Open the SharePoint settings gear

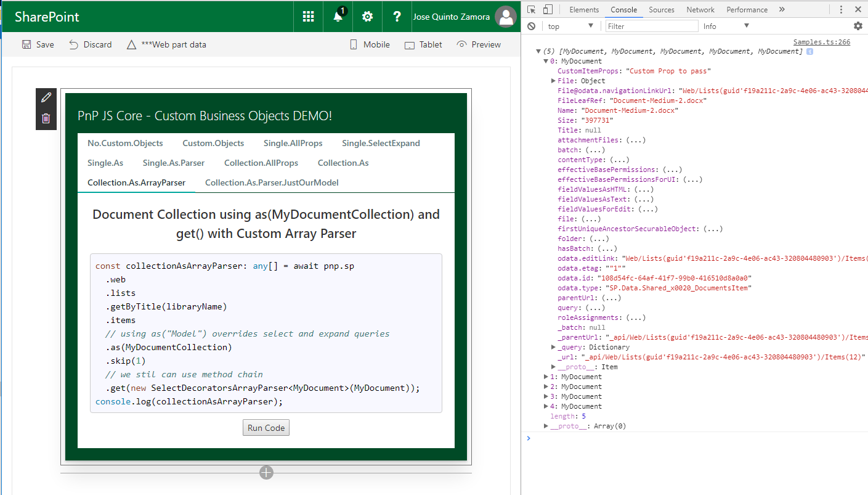368,17
